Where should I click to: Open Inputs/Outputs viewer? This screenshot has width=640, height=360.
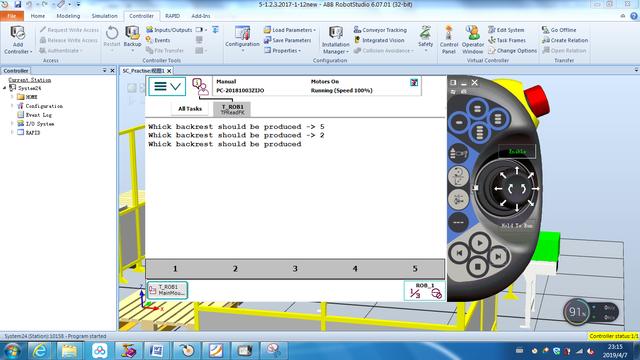click(169, 30)
